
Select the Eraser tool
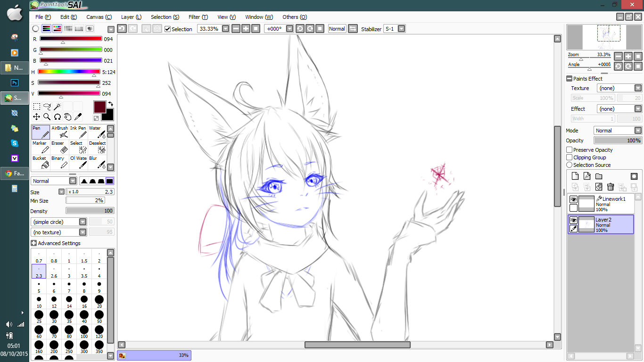[x=59, y=147]
